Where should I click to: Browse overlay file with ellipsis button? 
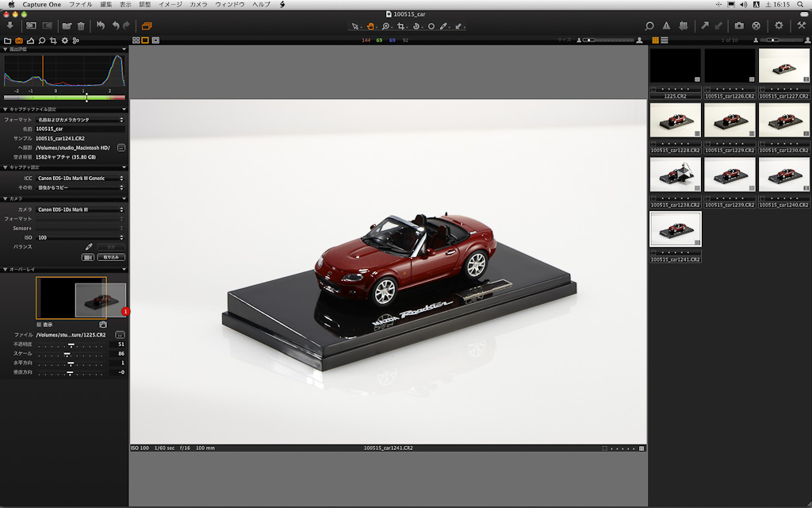click(x=120, y=335)
